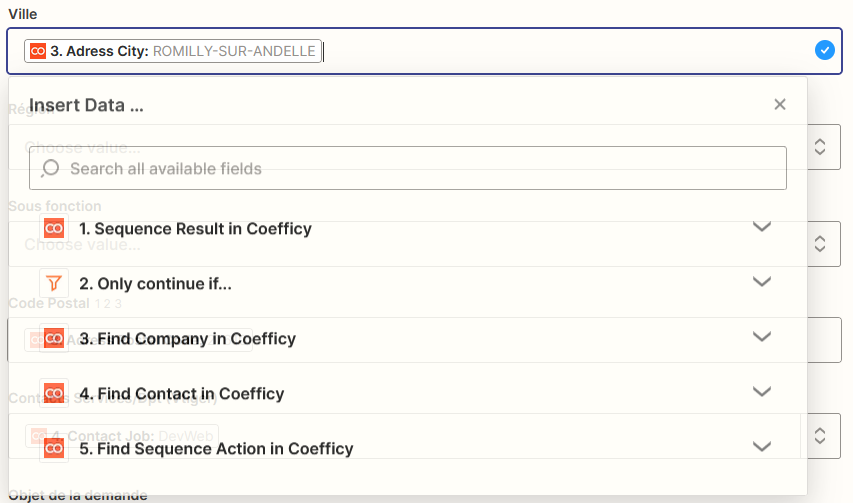Click the Coefficy icon in the Adress City pill

[x=38, y=51]
